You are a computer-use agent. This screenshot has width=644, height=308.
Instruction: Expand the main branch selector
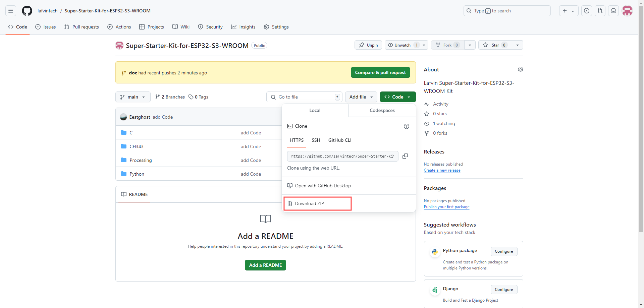[133, 97]
